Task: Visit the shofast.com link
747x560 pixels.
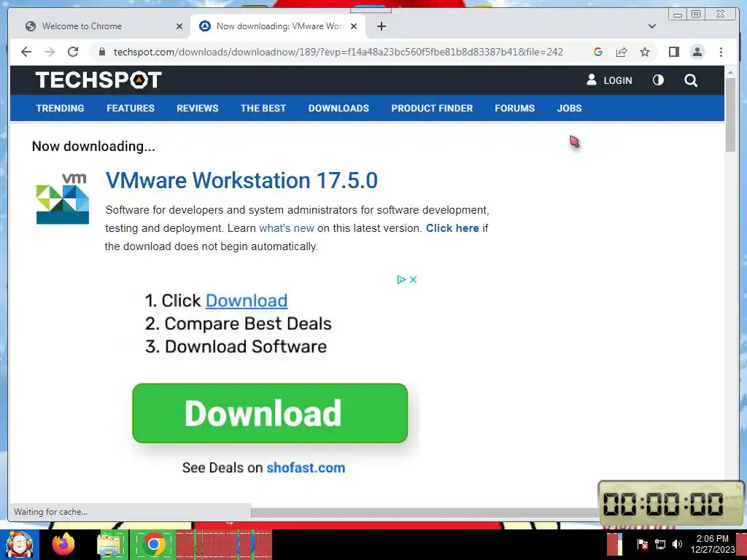Action: pos(306,467)
